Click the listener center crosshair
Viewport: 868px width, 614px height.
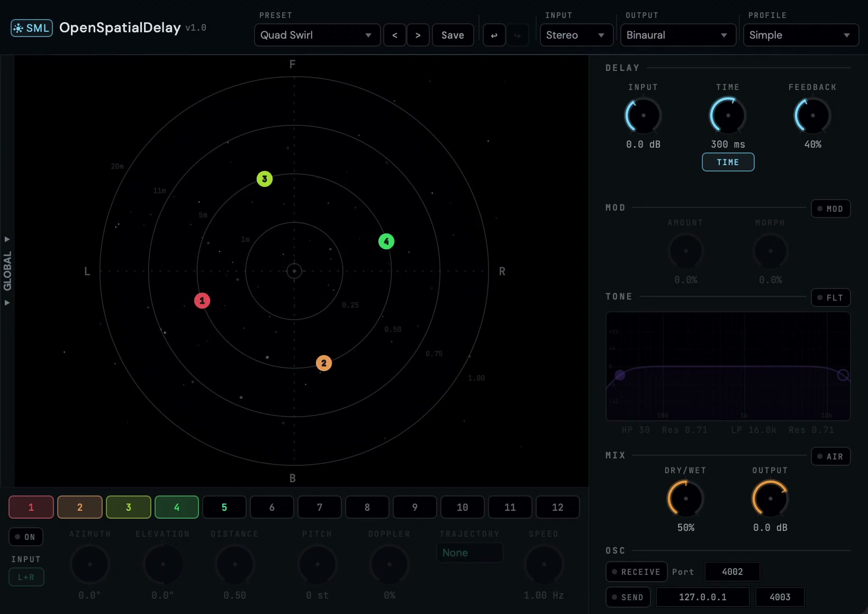click(x=294, y=271)
